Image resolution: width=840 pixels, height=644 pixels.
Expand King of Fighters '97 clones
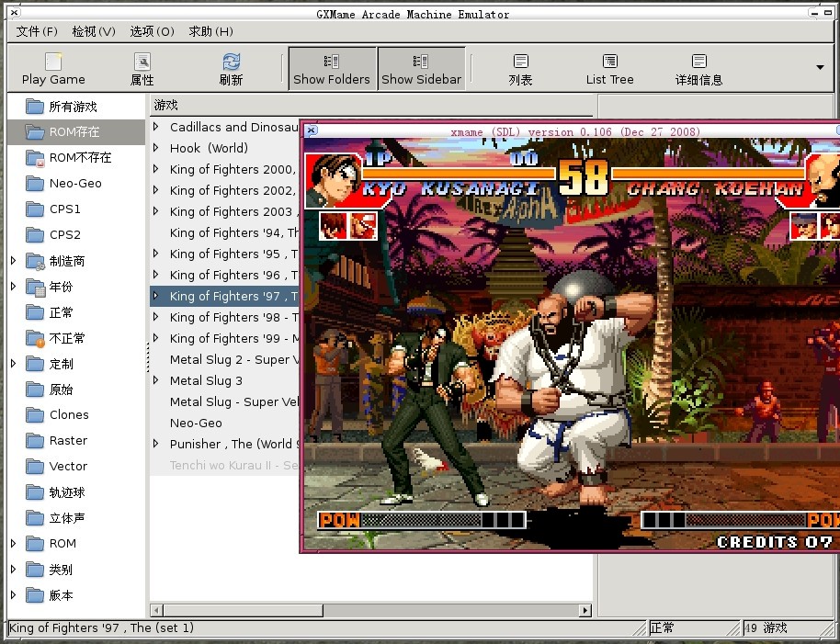point(156,296)
